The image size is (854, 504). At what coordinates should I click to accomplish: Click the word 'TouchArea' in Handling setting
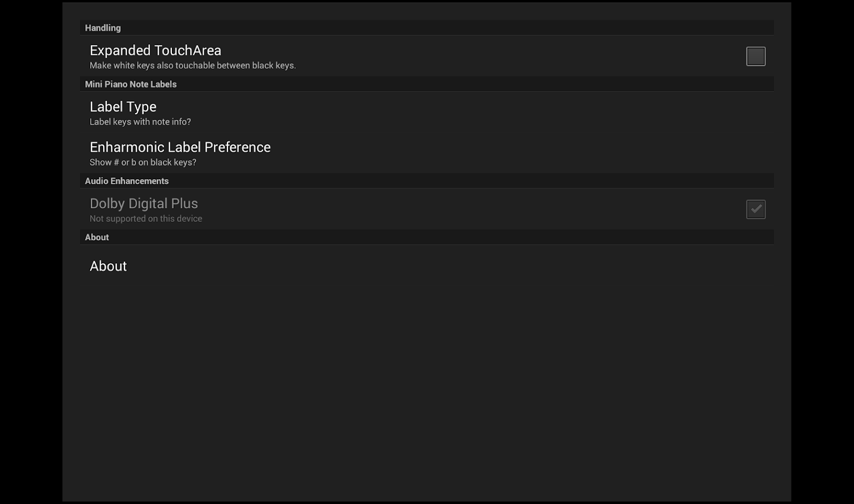click(189, 50)
